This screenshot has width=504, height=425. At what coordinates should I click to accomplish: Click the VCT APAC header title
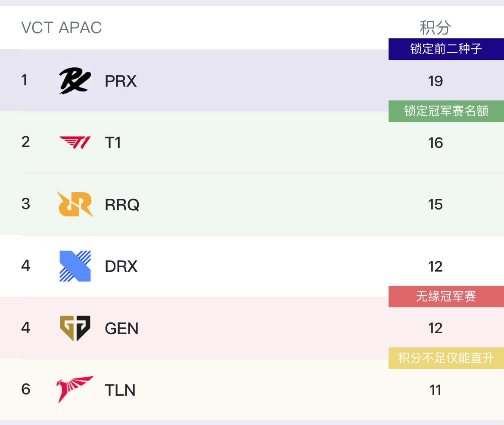point(62,28)
